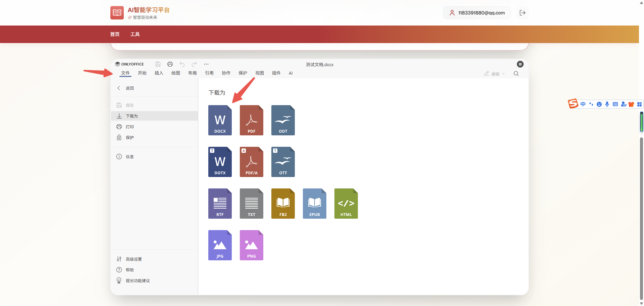Download the document as JPG image

point(220,245)
